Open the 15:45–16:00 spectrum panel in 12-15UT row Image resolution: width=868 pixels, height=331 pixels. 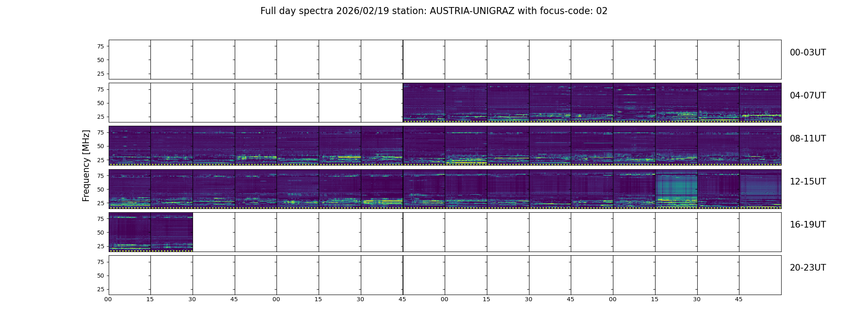[760, 189]
